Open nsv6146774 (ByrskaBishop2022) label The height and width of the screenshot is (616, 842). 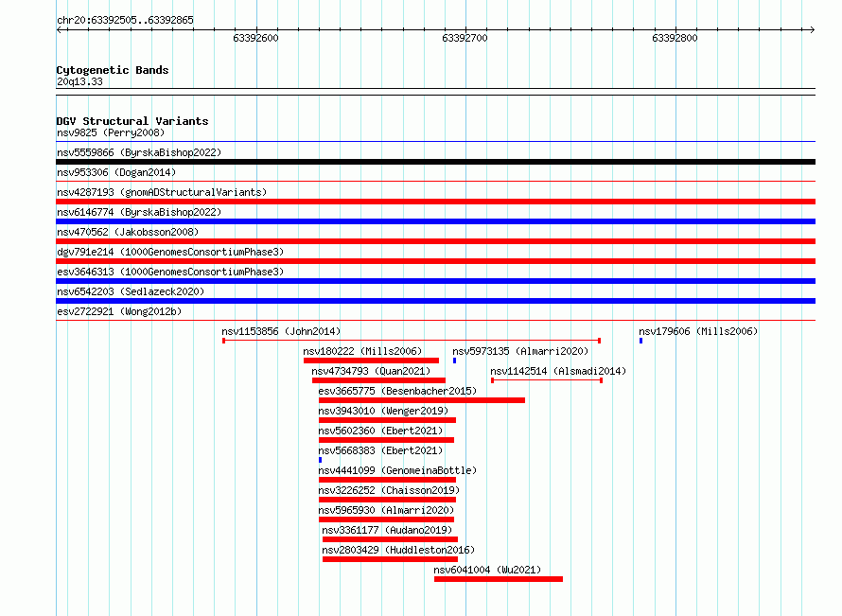[x=139, y=212]
